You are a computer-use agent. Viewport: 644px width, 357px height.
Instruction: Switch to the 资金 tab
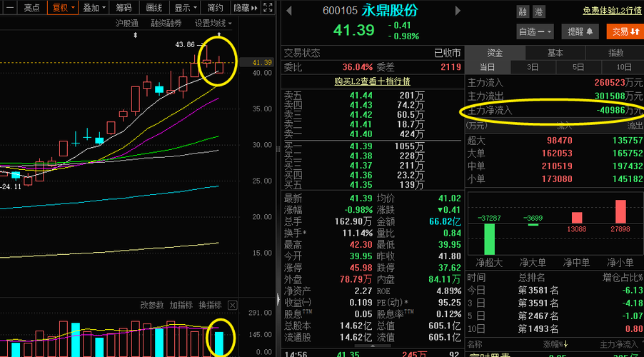point(495,53)
